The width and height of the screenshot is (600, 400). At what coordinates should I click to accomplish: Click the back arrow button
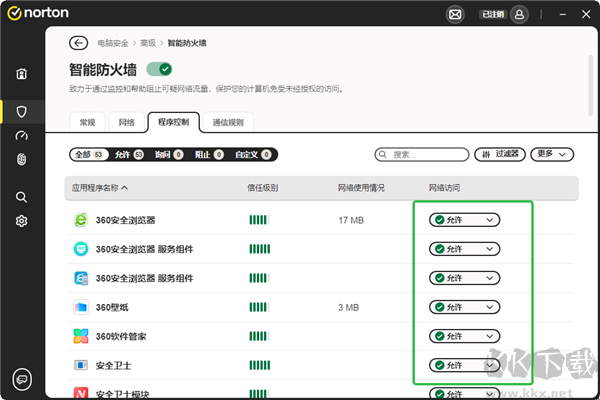78,43
